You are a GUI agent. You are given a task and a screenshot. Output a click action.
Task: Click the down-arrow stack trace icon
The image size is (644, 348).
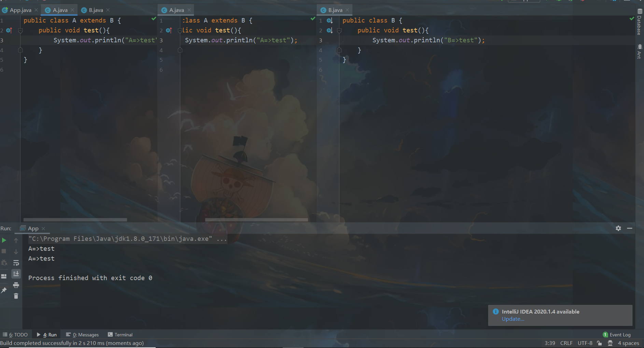pos(16,251)
